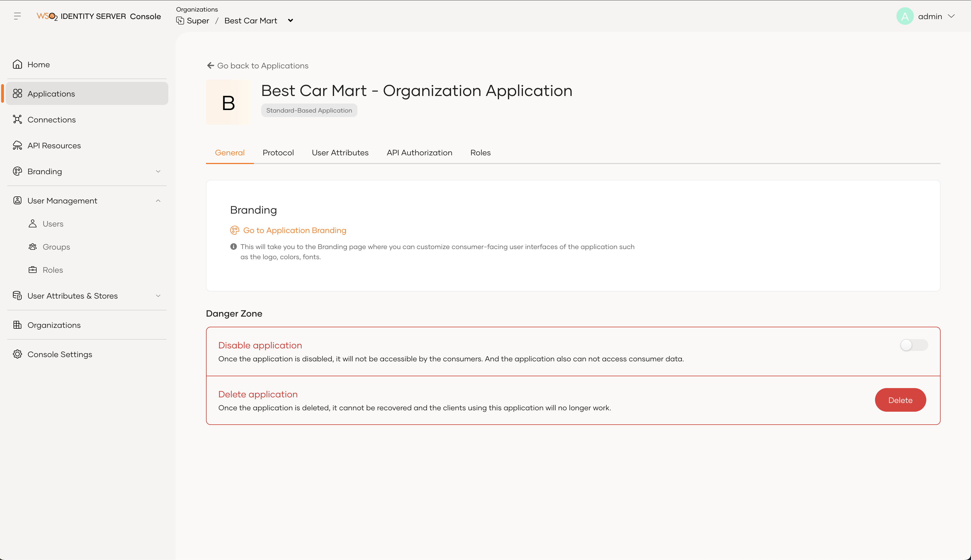971x560 pixels.
Task: Click the admin avatar icon
Action: pyautogui.click(x=905, y=16)
